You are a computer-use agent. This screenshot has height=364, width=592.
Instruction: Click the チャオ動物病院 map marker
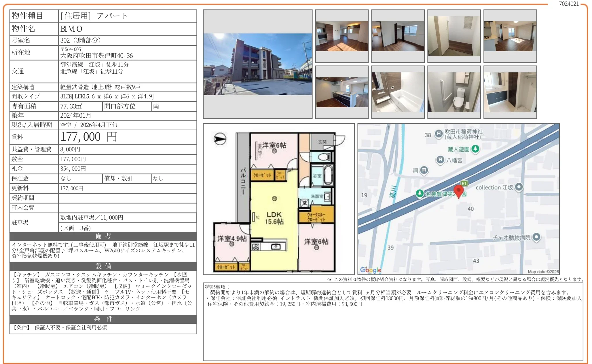[x=536, y=237]
